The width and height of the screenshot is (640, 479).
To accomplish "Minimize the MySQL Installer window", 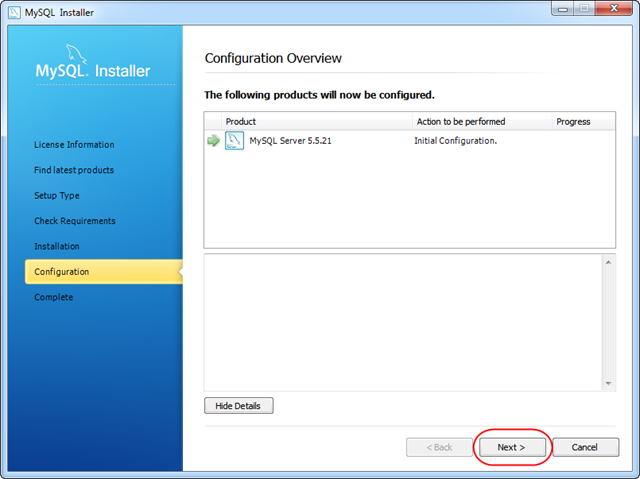I will click(563, 9).
